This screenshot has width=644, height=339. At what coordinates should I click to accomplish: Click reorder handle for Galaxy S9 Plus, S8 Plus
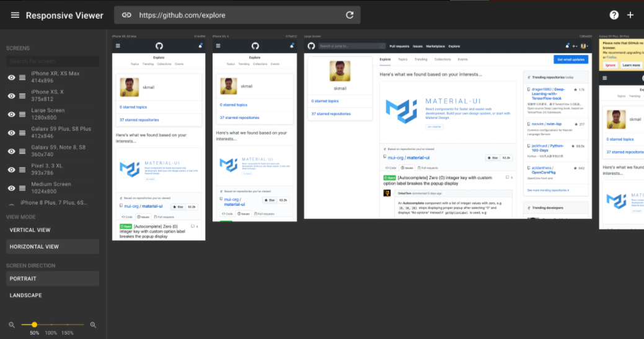22,133
